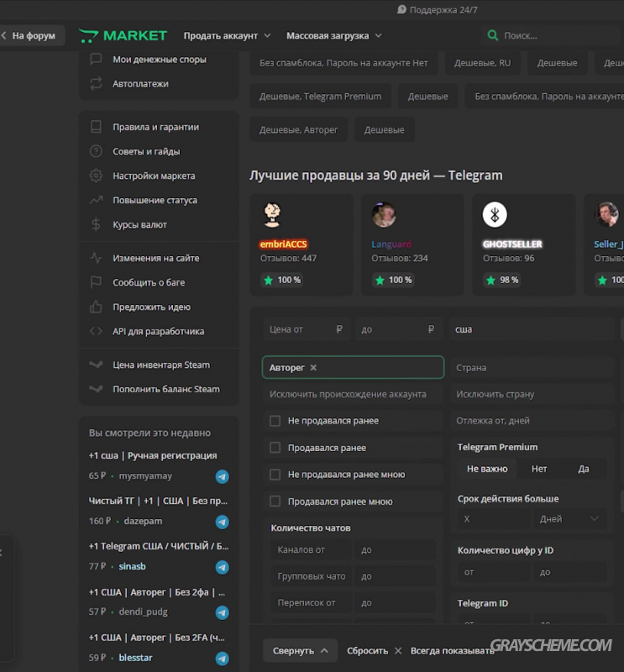This screenshot has height=672, width=624.
Task: Open API для разработчика menu item
Action: [x=158, y=331]
